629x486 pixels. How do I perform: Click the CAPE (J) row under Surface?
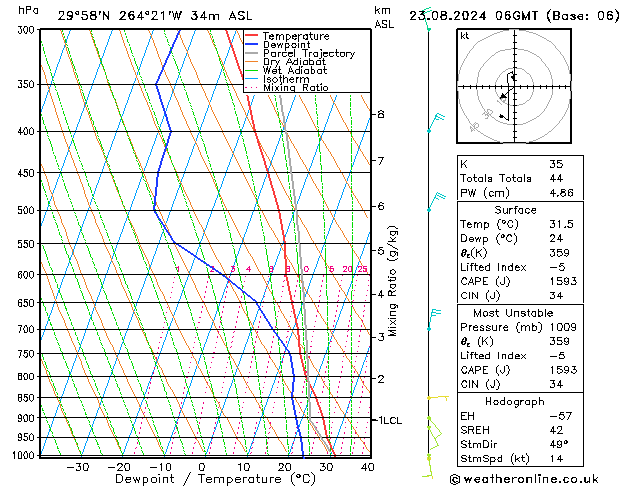[515, 281]
